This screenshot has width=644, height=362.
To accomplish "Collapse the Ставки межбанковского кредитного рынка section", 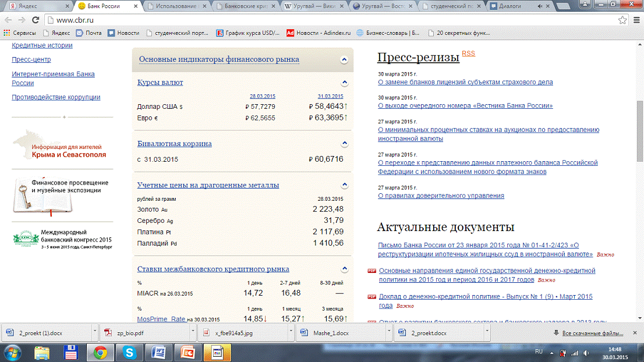I will (344, 269).
